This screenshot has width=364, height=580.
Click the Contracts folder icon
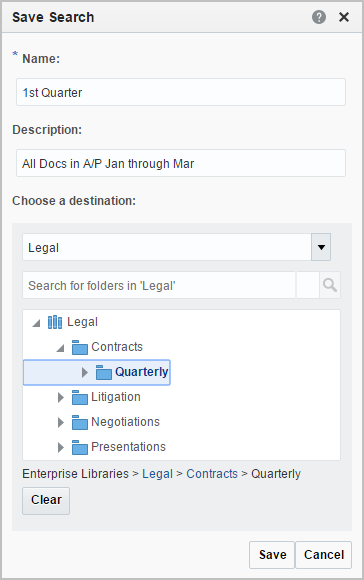coord(80,347)
